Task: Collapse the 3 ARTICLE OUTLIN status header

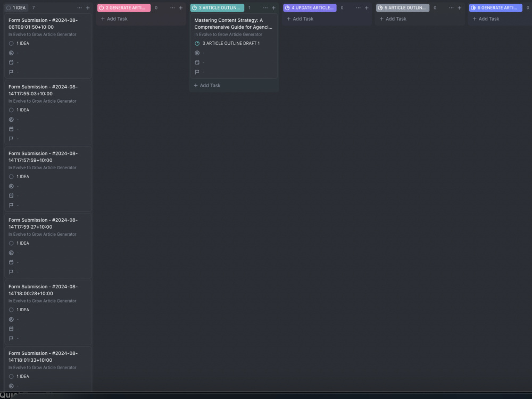Action: pos(217,8)
